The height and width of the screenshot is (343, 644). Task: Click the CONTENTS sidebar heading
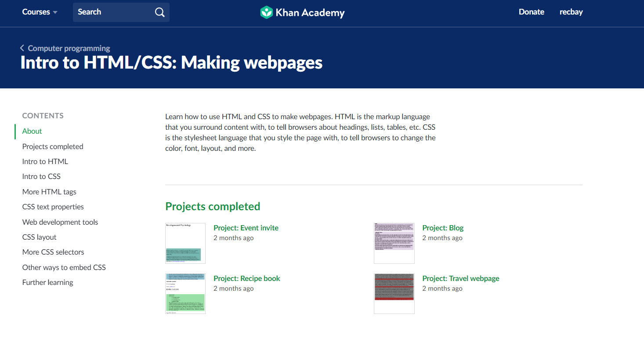[x=43, y=116]
